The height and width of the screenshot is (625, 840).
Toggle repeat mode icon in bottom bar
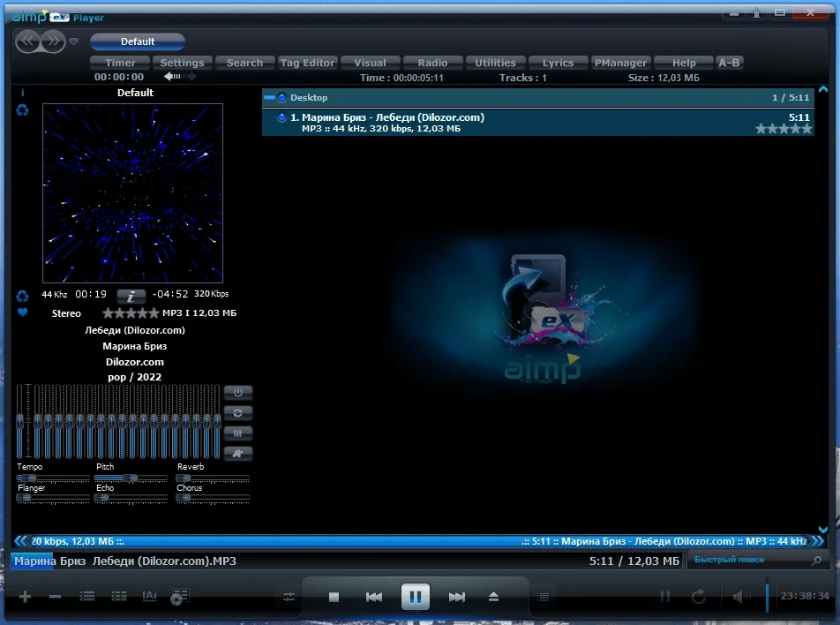(699, 596)
